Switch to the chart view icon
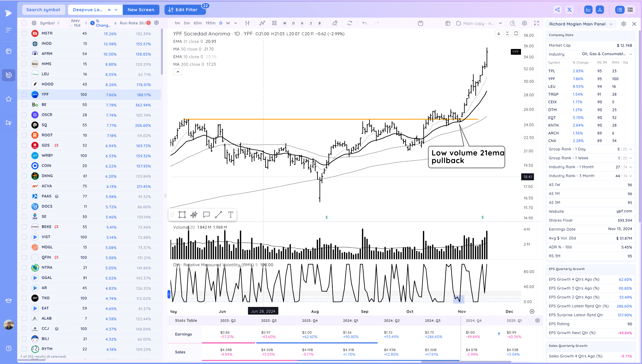Image resolution: width=642 pixels, height=364 pixels. (x=588, y=10)
